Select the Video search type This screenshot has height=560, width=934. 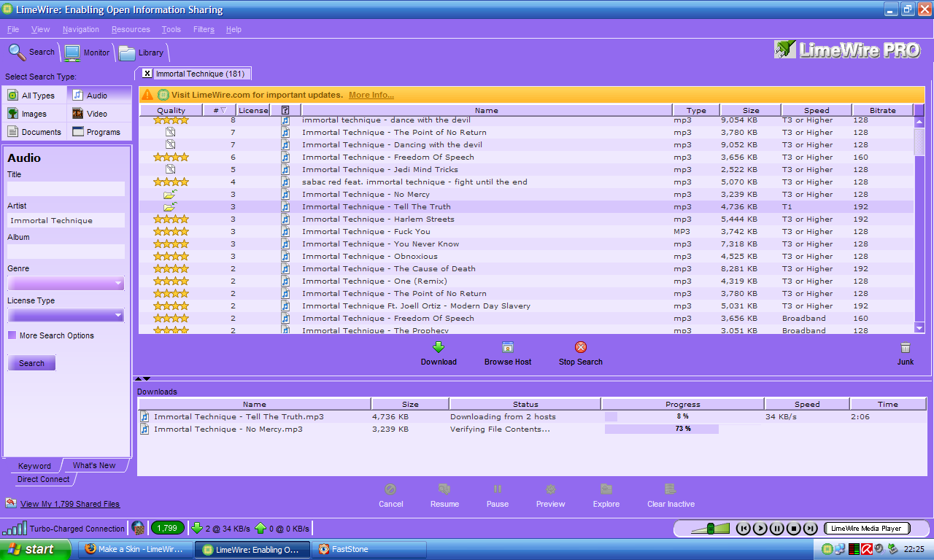point(99,114)
